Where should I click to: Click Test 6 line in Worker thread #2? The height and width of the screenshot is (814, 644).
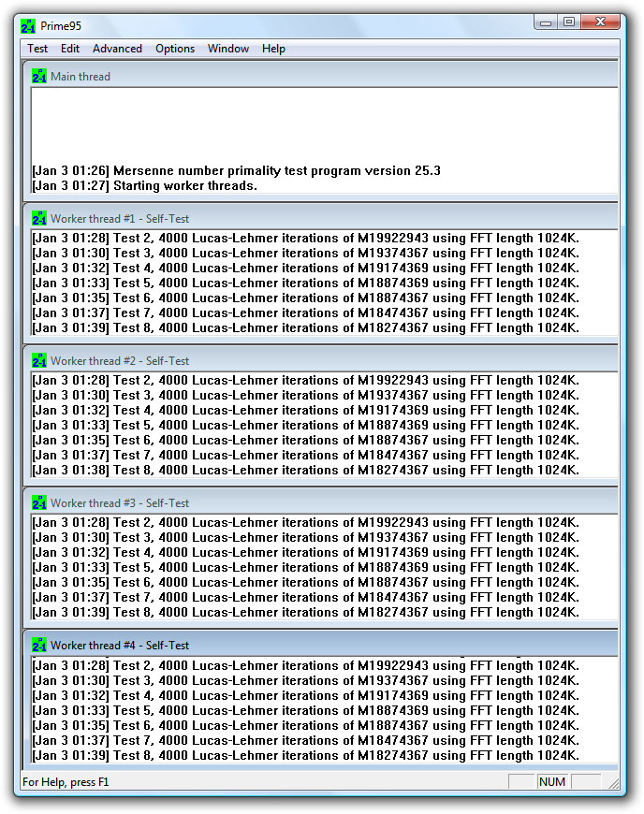pos(305,441)
